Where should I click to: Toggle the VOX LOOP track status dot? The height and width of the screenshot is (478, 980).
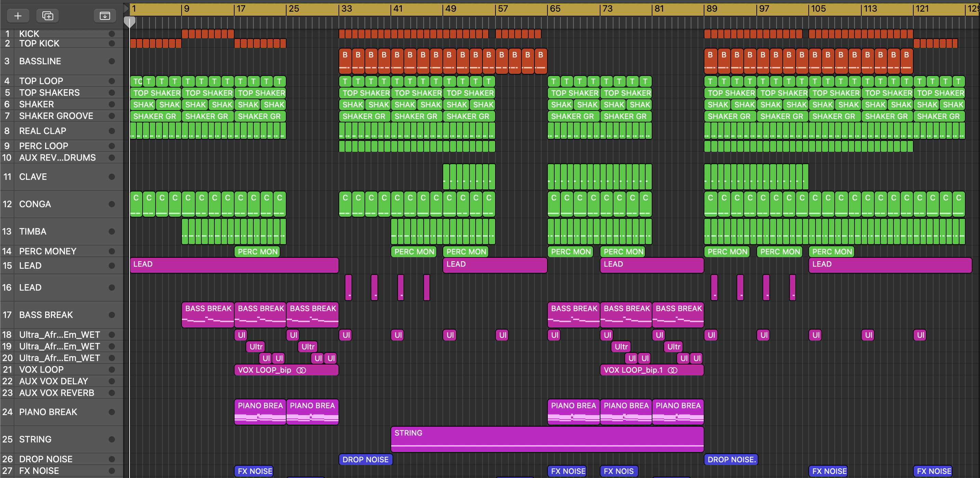pos(111,370)
